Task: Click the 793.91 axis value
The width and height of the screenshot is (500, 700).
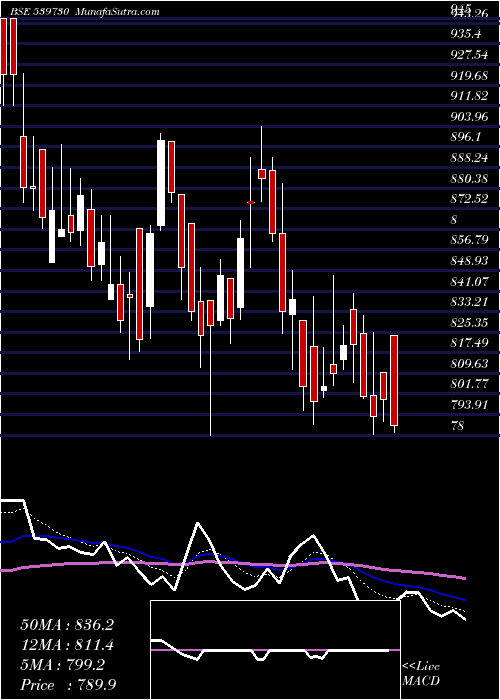Action: coord(470,405)
